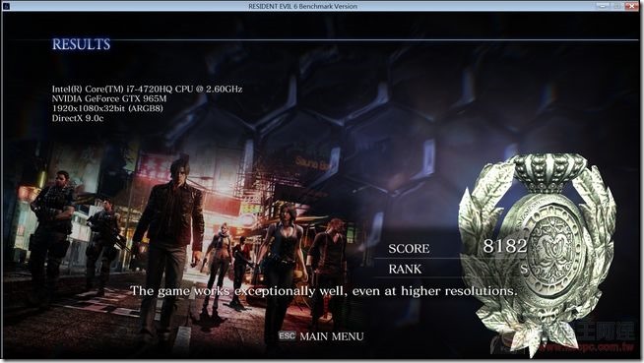
Task: Click the ESC key icon
Action: (x=287, y=335)
